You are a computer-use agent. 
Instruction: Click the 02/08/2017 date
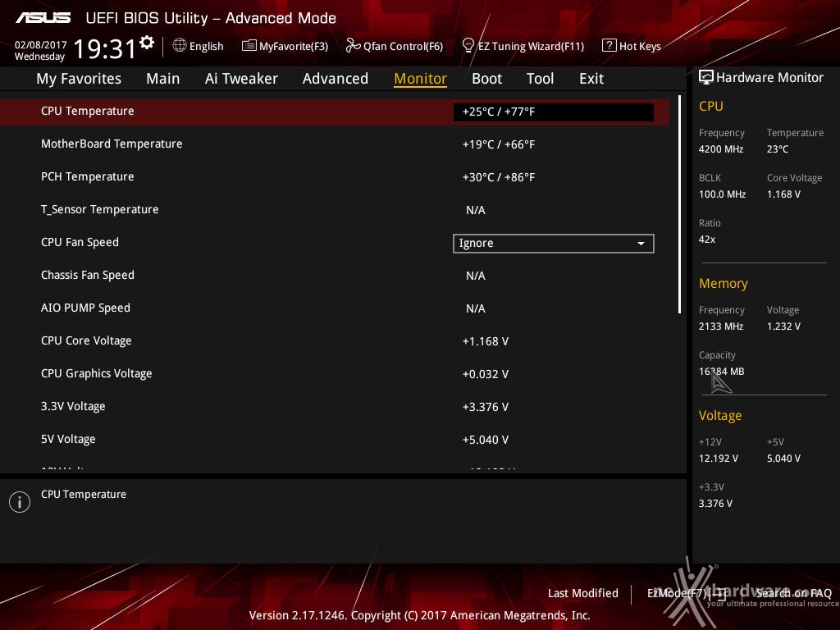41,45
